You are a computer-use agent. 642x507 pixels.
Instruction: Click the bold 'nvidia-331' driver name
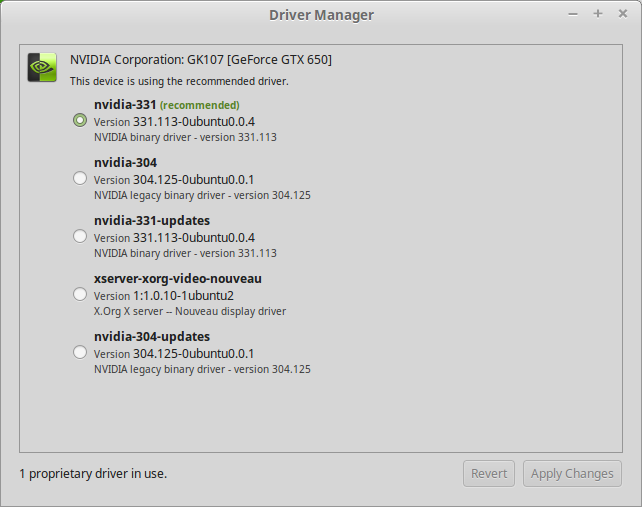(125, 105)
